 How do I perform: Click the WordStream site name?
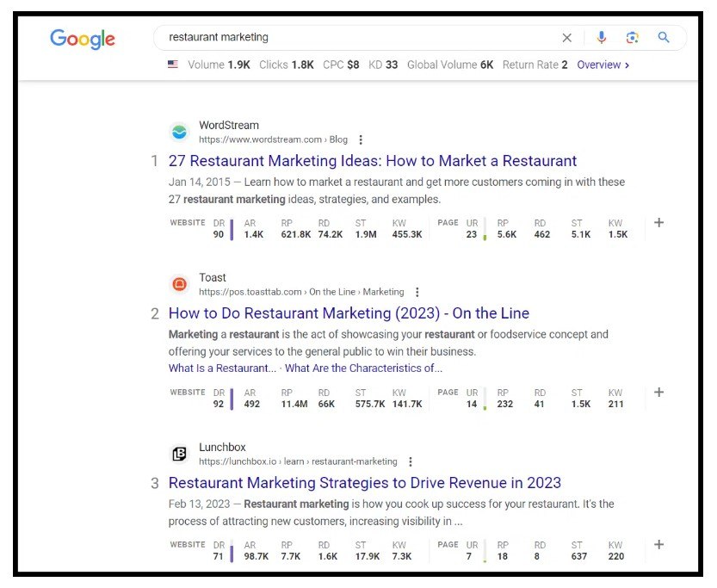coord(229,126)
